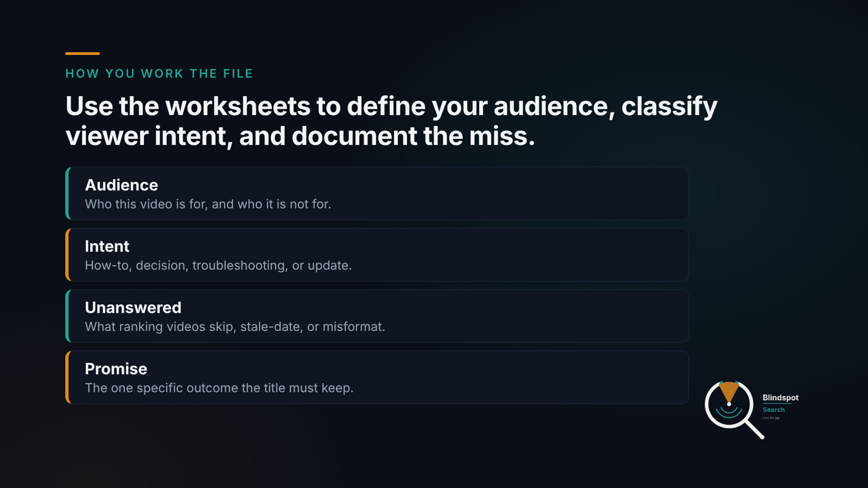Select the Intent card heading
This screenshot has width=868, height=488.
(x=107, y=246)
